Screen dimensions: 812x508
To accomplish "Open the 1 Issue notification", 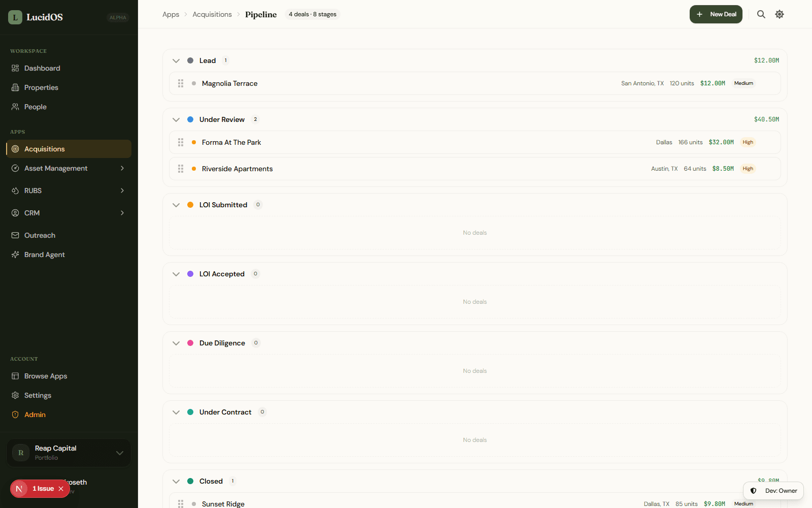I will pos(43,489).
